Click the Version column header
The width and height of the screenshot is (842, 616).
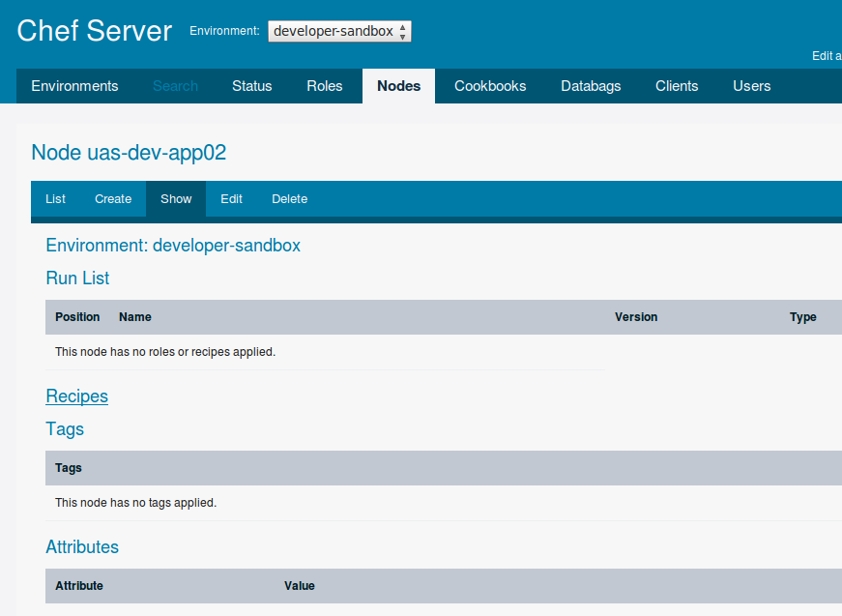click(x=636, y=317)
